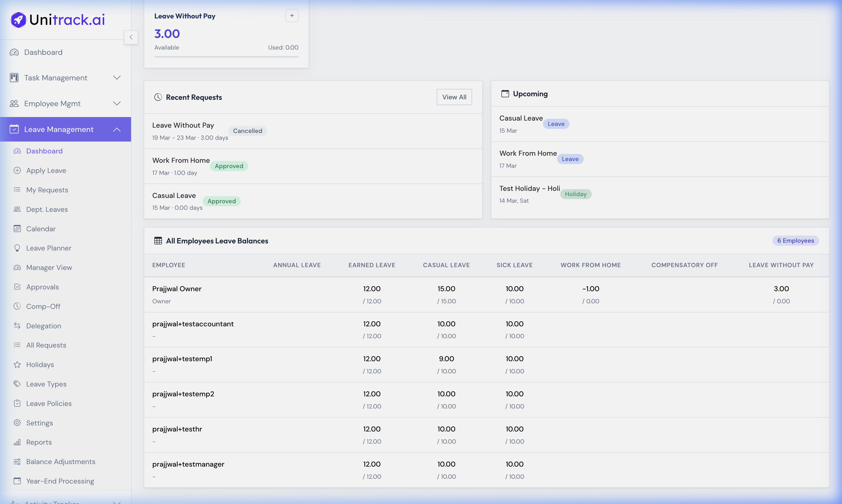
Task: Click the 6 Employees badge
Action: 795,240
